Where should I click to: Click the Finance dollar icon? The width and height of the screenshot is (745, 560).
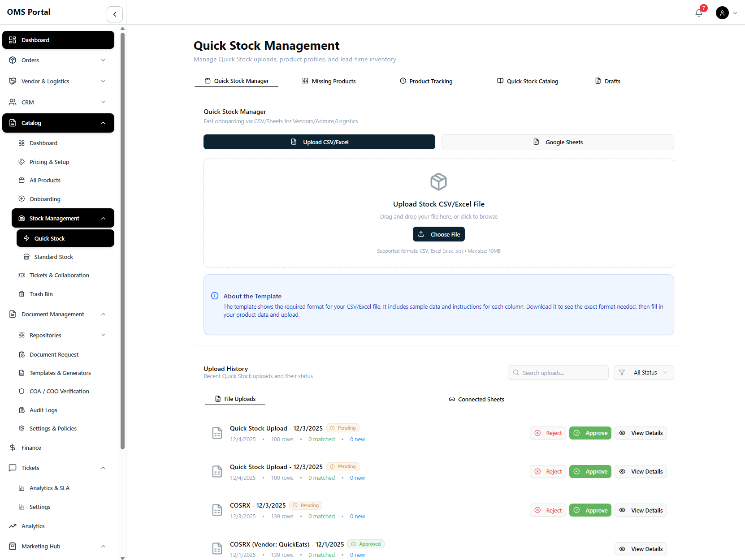tap(13, 448)
